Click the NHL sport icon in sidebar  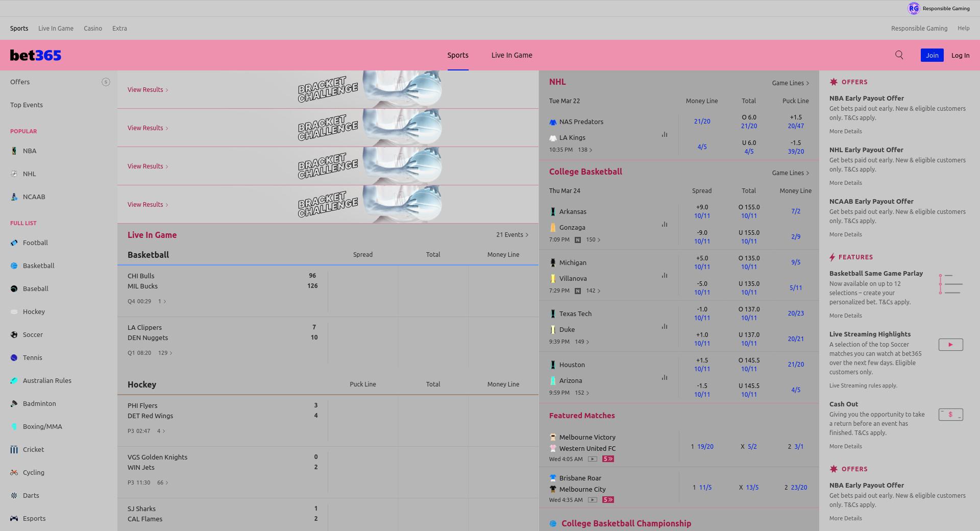coord(14,174)
